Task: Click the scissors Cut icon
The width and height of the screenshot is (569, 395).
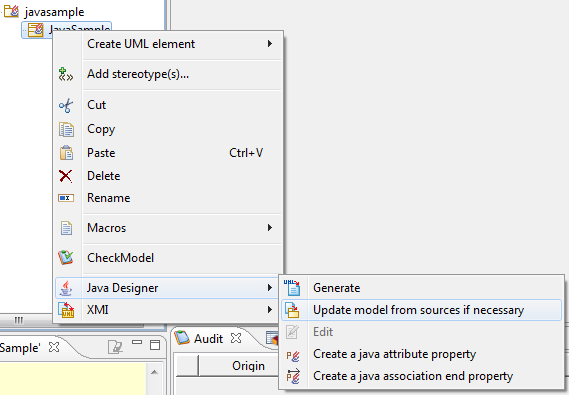Action: point(66,106)
